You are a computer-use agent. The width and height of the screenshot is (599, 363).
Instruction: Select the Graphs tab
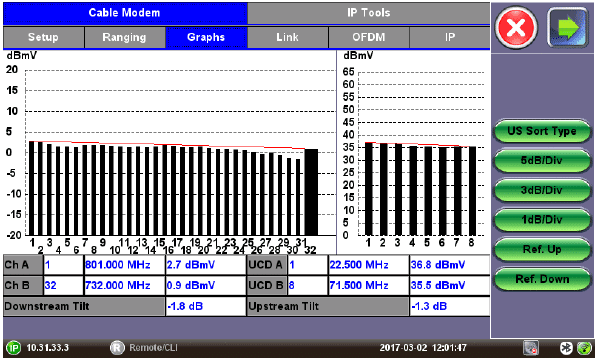point(206,37)
